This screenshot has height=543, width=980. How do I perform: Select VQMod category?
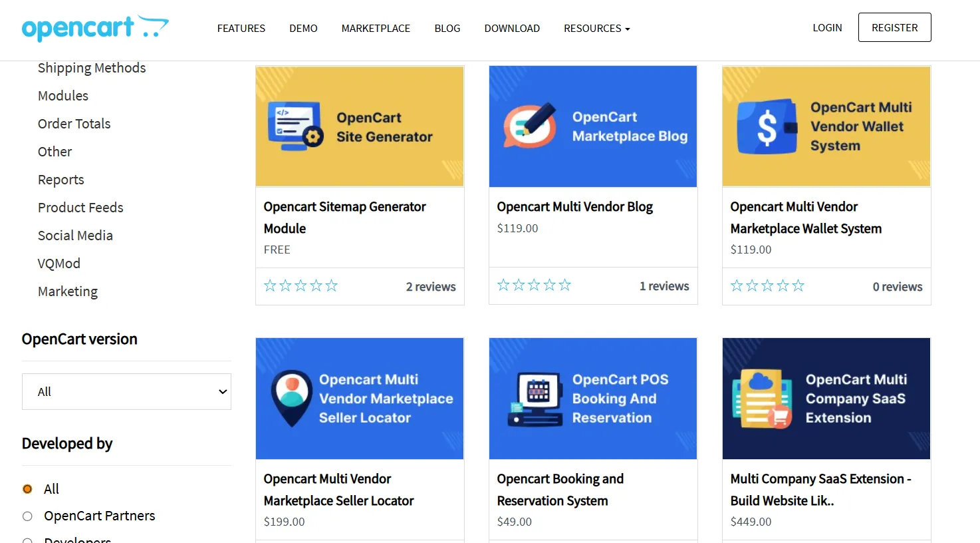(59, 264)
